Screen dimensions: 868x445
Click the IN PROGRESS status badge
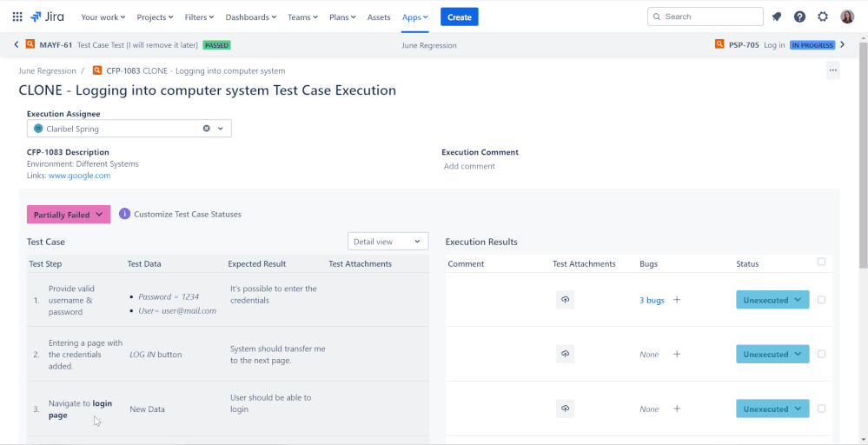click(812, 45)
